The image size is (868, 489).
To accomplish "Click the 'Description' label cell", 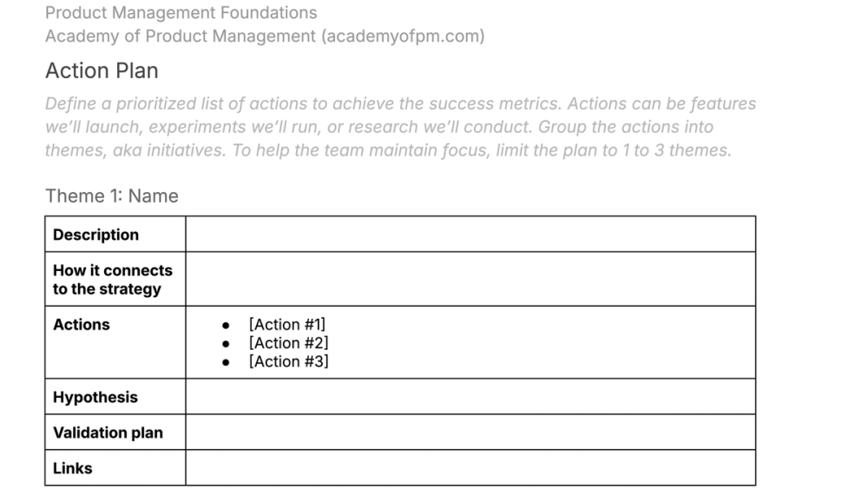I will 95,235.
